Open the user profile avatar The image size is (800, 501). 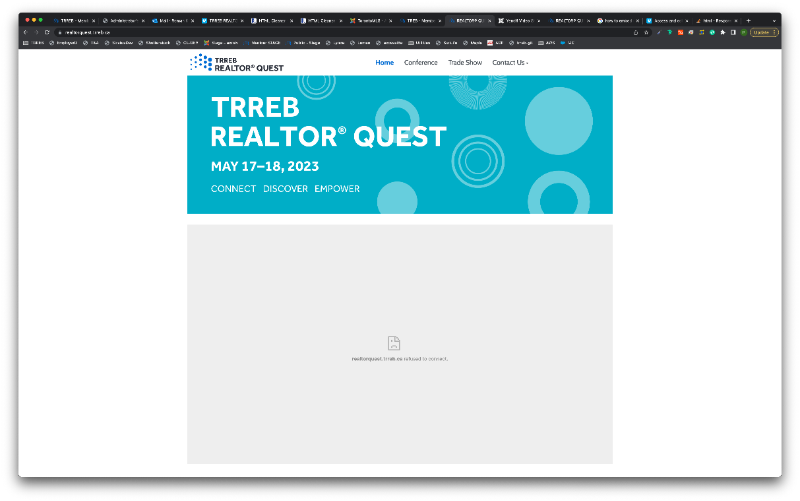pyautogui.click(x=743, y=32)
